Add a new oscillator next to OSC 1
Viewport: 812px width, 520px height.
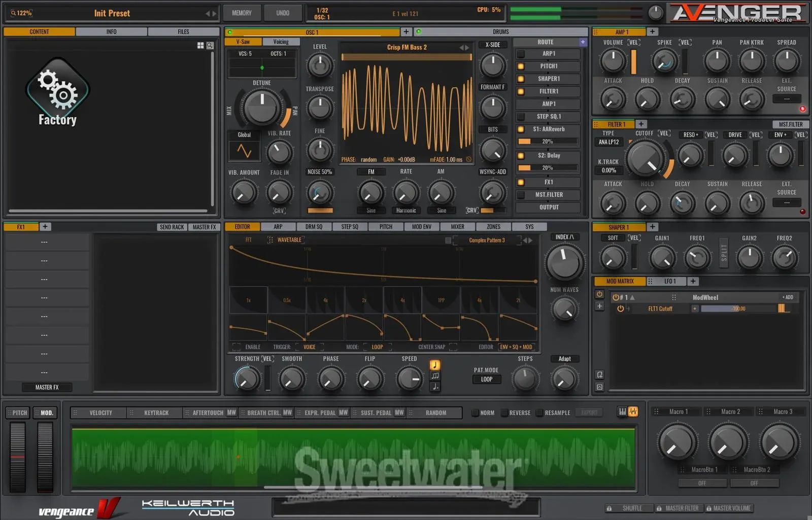pos(406,31)
